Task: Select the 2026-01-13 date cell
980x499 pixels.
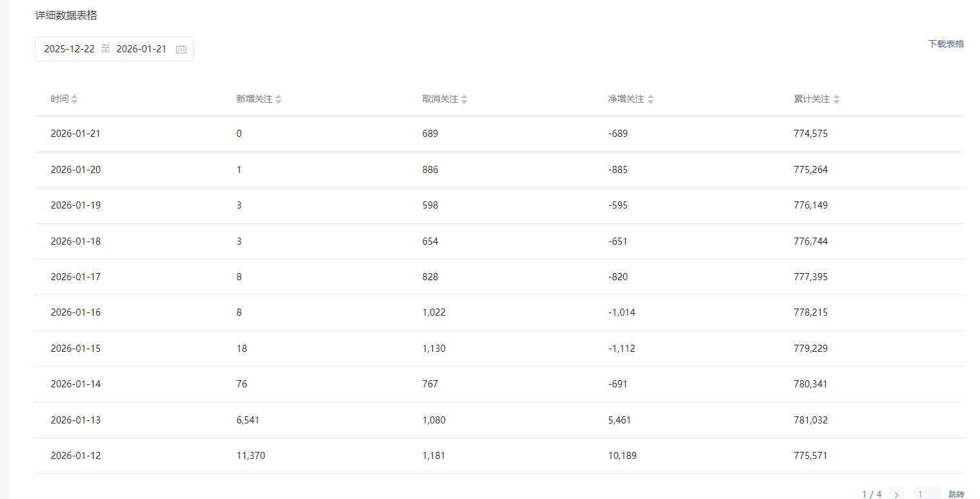Action: [x=75, y=420]
